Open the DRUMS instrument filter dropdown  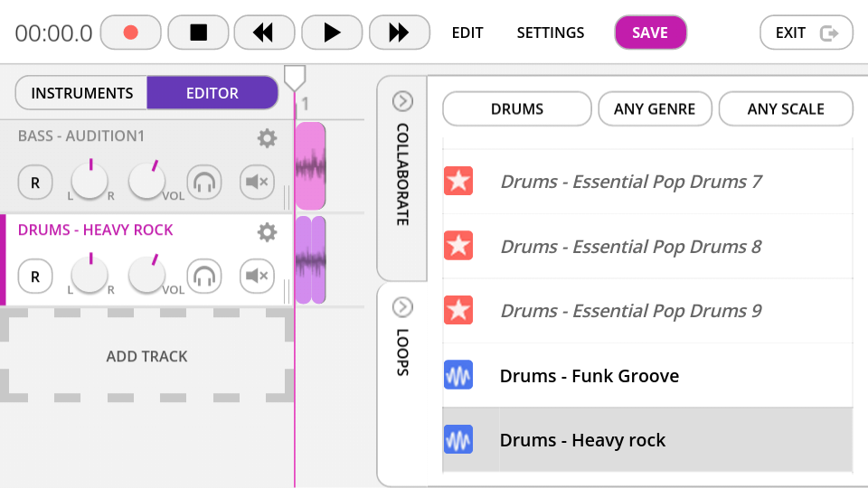point(517,109)
